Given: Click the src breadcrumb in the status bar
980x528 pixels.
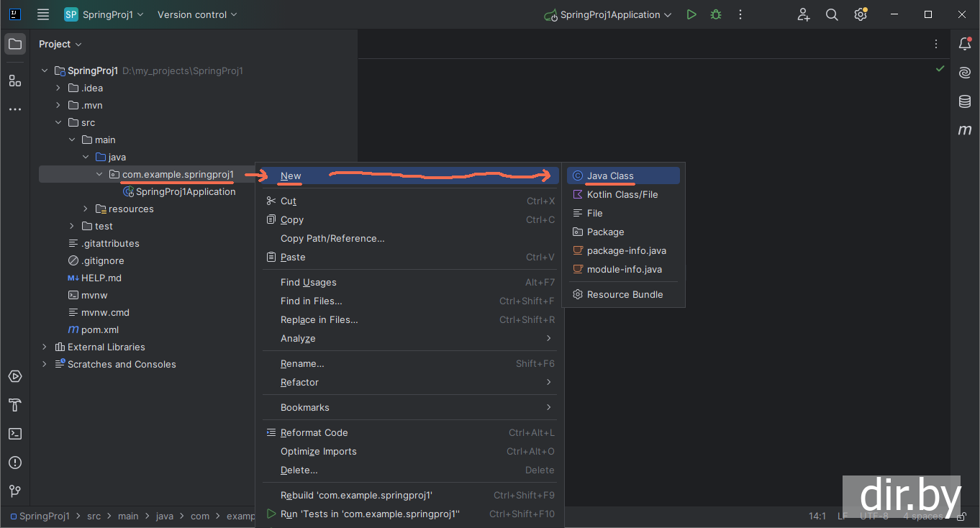Looking at the screenshot, I should (x=94, y=516).
